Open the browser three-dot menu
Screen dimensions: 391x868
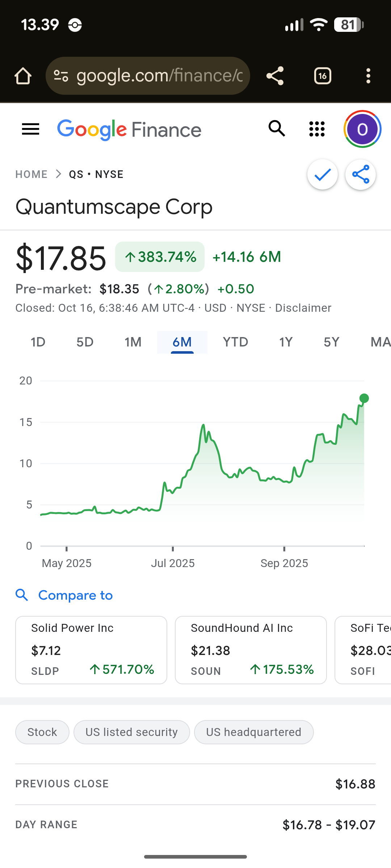[x=368, y=76]
